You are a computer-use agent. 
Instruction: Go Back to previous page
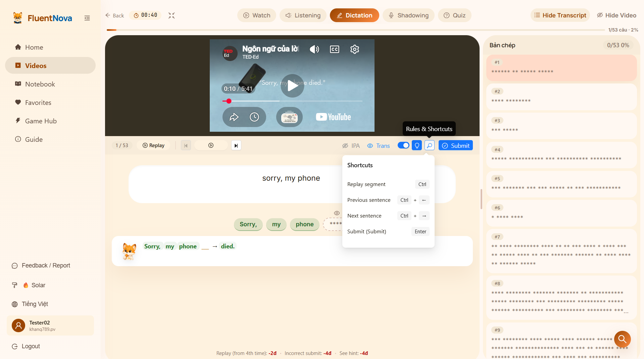tap(114, 15)
